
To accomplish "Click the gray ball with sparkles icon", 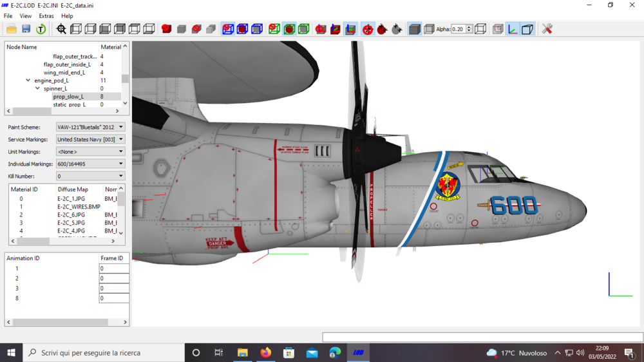I will click(x=397, y=29).
